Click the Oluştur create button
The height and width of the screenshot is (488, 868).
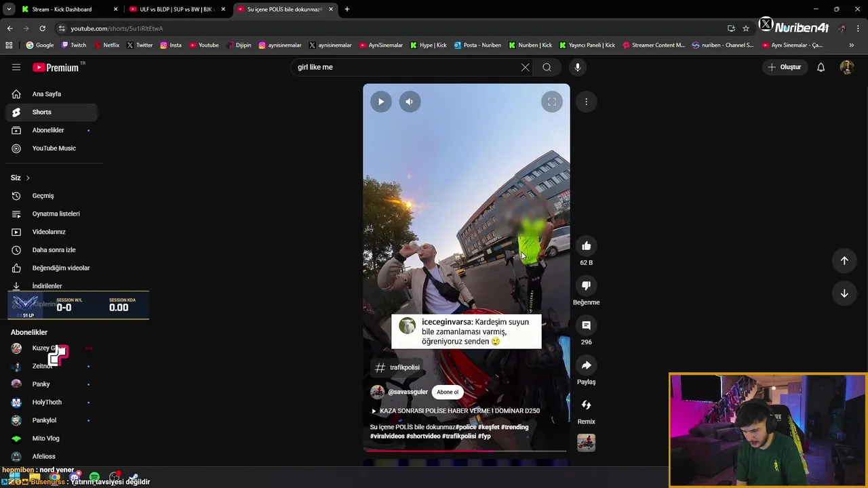click(784, 67)
